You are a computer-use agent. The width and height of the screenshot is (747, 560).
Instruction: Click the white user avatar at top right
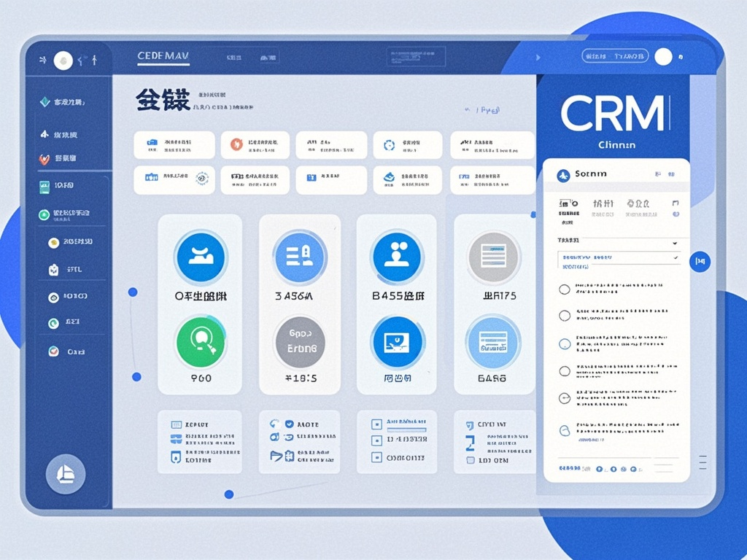[x=663, y=57]
